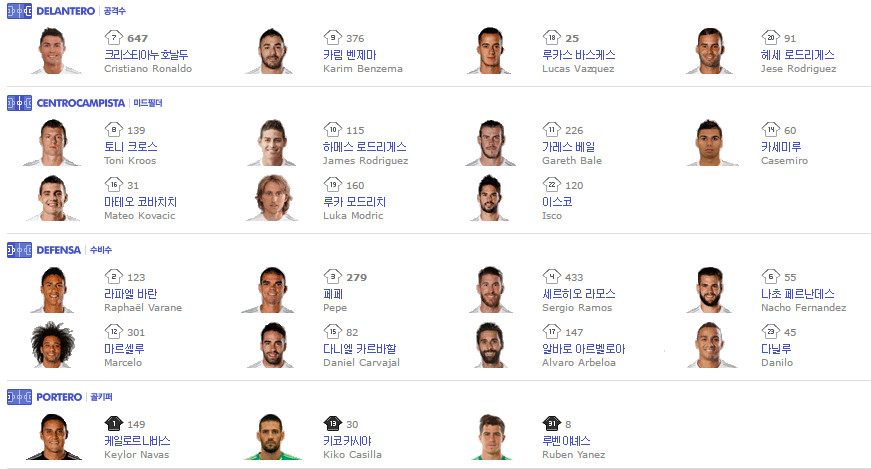Click Pepe's number 3 jersey icon

(332, 277)
